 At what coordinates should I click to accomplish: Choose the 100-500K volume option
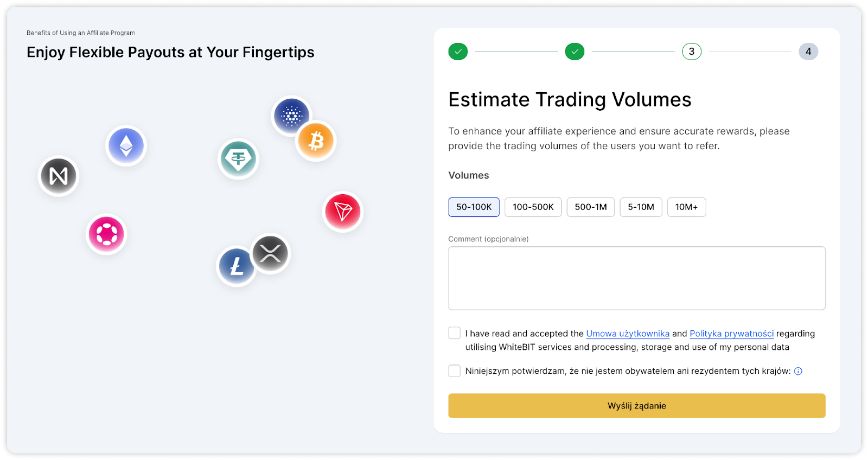(x=533, y=207)
